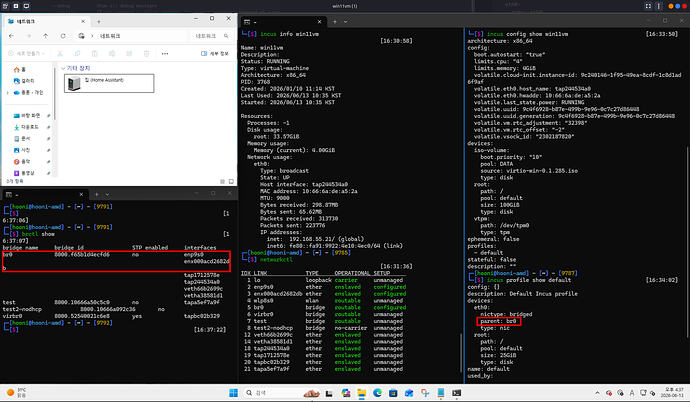Viewport: 690px width, 402px height.
Task: Open Gallery in Explorer sidebar
Action: (x=24, y=81)
